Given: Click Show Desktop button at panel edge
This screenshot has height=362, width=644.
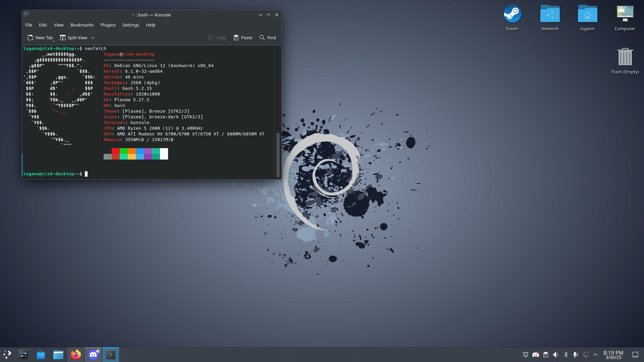Looking at the screenshot, I should [635, 355].
